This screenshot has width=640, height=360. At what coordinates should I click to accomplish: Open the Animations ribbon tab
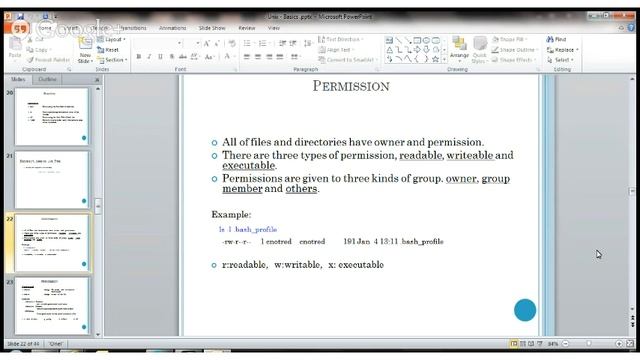point(172,28)
